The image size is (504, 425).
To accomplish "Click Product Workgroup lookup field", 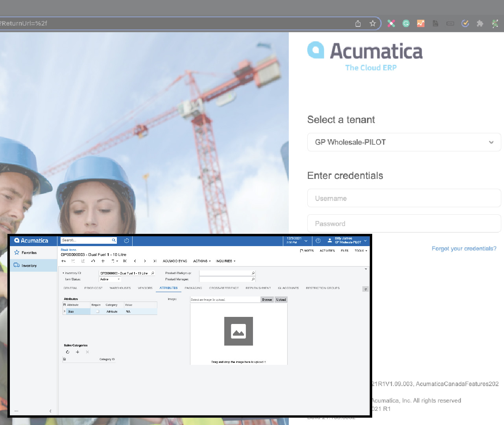I will click(x=227, y=273).
